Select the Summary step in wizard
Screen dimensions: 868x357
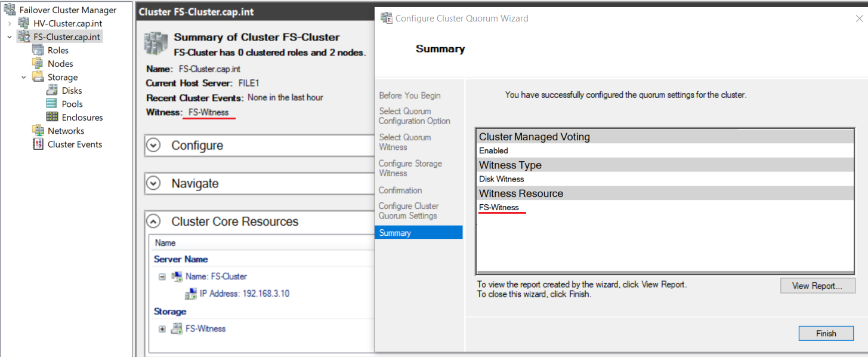point(418,232)
